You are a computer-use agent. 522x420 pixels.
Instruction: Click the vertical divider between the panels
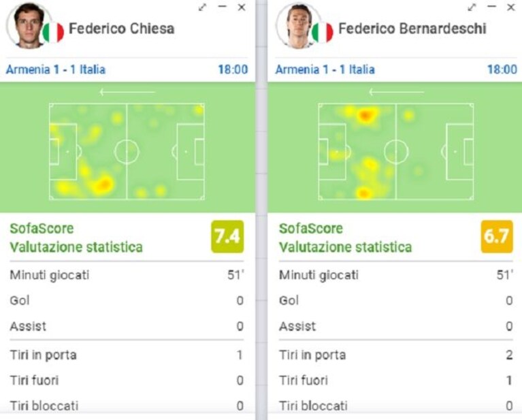pyautogui.click(x=261, y=210)
